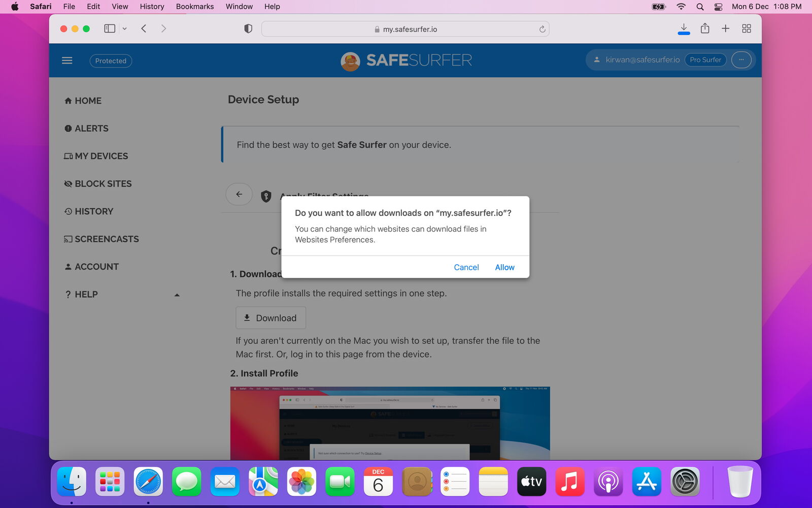Click Allow in the downloads dialog
The width and height of the screenshot is (812, 508).
[x=504, y=267]
